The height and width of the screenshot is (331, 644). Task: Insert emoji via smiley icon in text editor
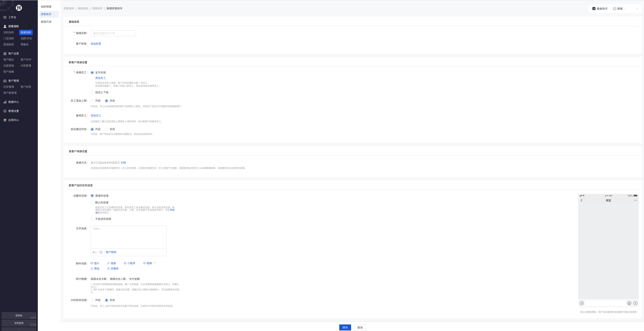tap(101, 252)
